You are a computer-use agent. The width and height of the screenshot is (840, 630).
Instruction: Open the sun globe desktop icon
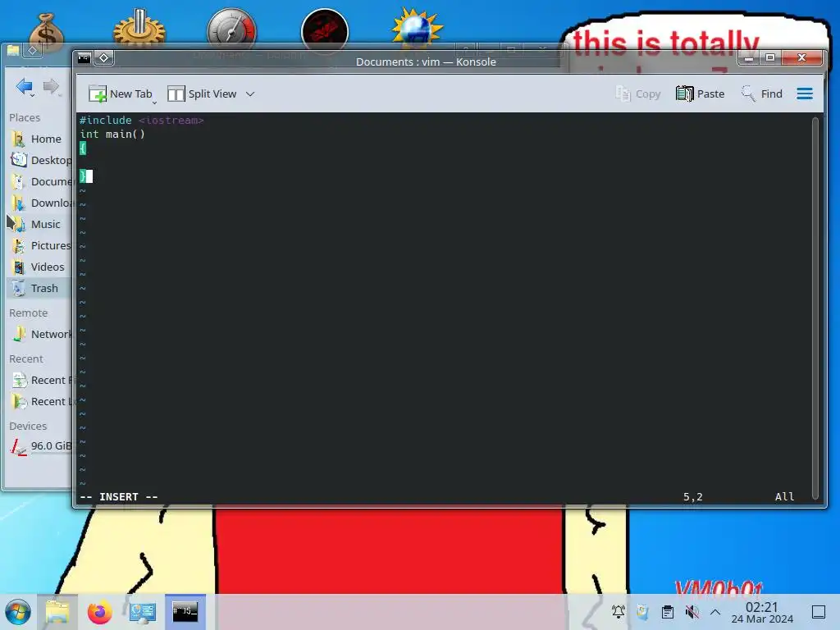point(417,27)
